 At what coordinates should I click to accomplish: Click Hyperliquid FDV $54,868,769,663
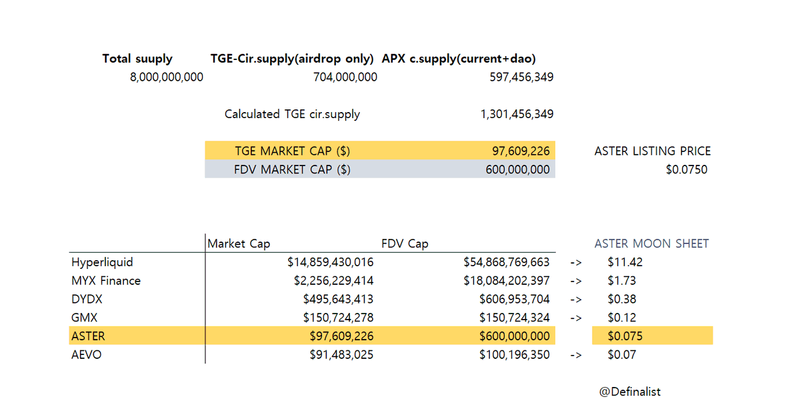[x=507, y=262]
